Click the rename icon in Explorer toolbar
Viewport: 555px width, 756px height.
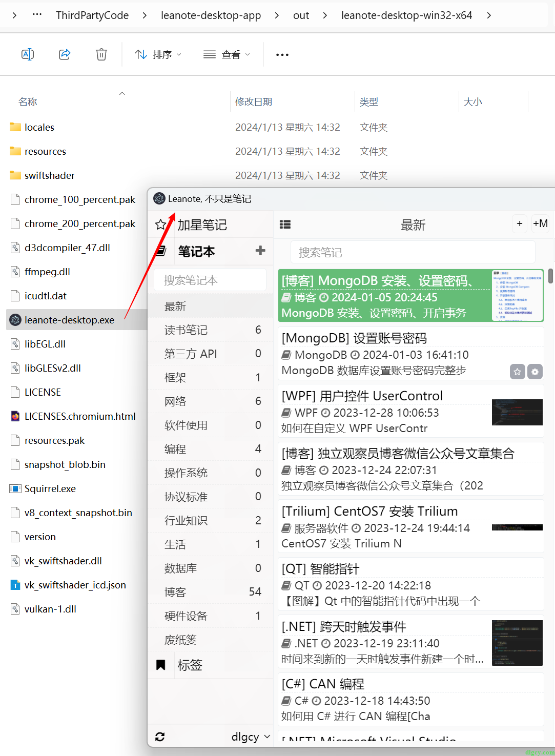coord(28,54)
